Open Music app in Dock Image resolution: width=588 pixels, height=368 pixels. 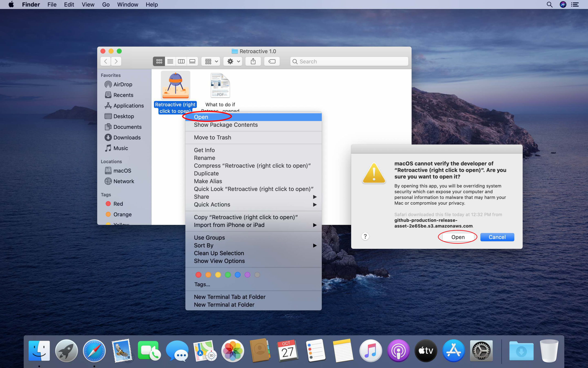pos(370,351)
